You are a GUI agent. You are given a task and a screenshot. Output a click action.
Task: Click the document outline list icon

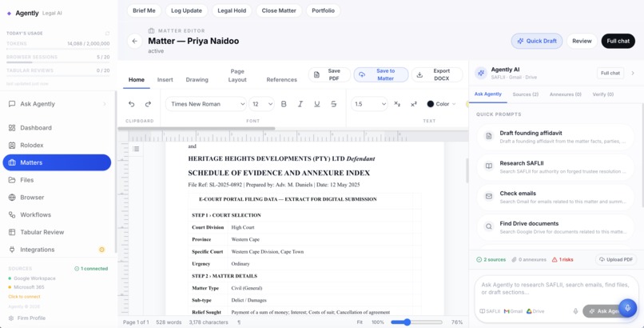[x=136, y=149]
